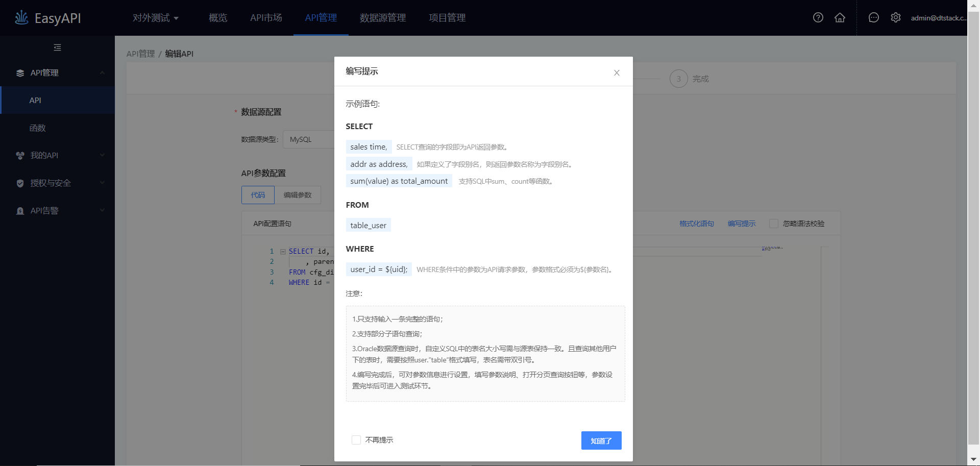Expand the 我的API sidebar group
This screenshot has height=466, width=980.
coord(102,156)
